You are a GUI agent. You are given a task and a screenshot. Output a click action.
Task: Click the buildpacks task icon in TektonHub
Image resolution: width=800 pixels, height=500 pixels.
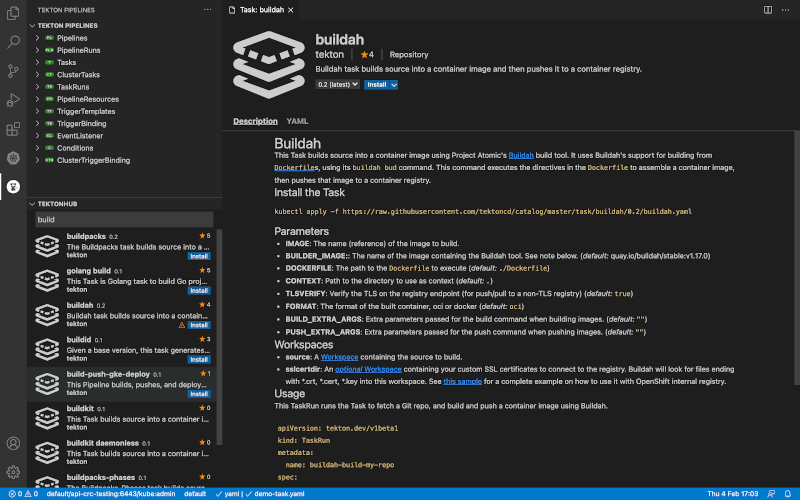click(x=47, y=246)
